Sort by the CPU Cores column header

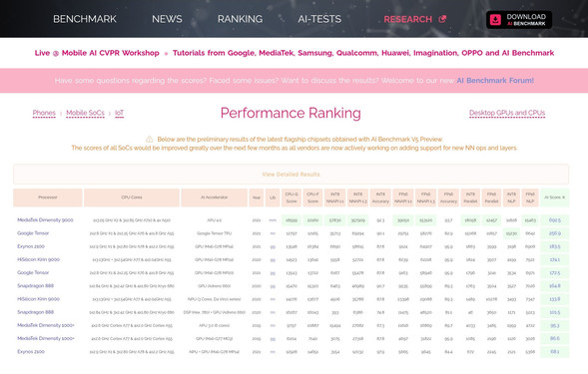[x=132, y=197]
